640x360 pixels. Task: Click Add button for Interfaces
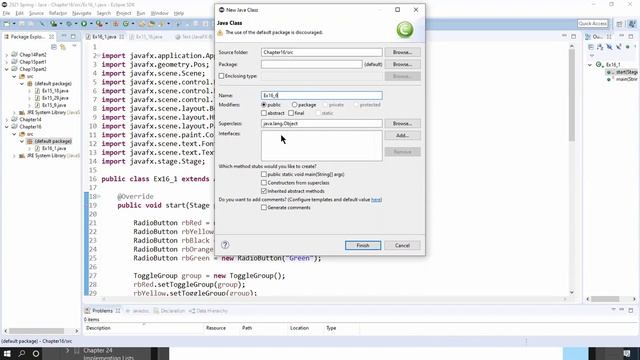click(402, 135)
